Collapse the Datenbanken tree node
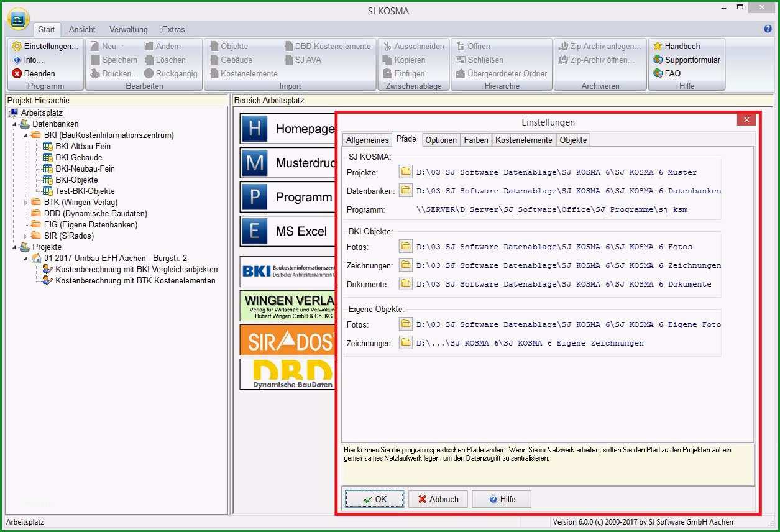 (x=14, y=124)
